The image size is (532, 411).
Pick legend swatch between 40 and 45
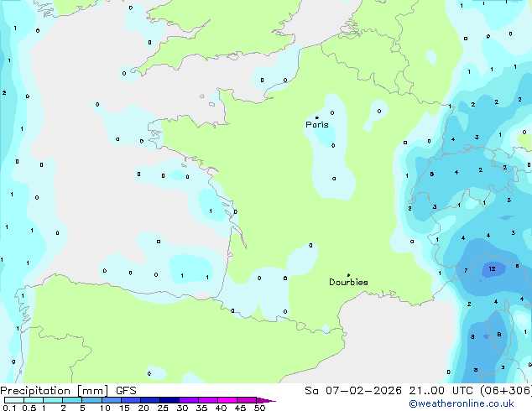[x=227, y=400]
